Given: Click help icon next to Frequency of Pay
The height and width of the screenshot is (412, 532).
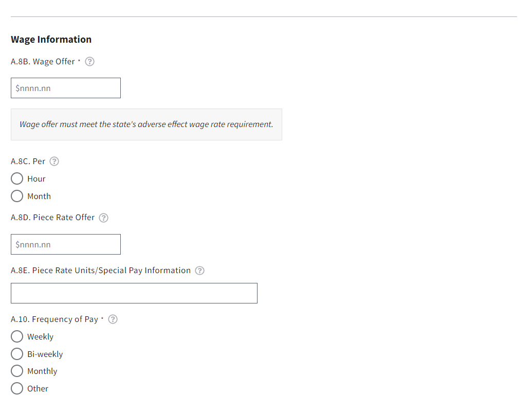Looking at the screenshot, I should 113,319.
